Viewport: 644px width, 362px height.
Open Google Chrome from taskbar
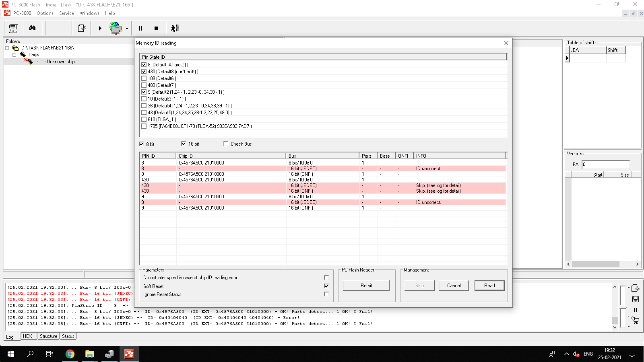(70, 354)
